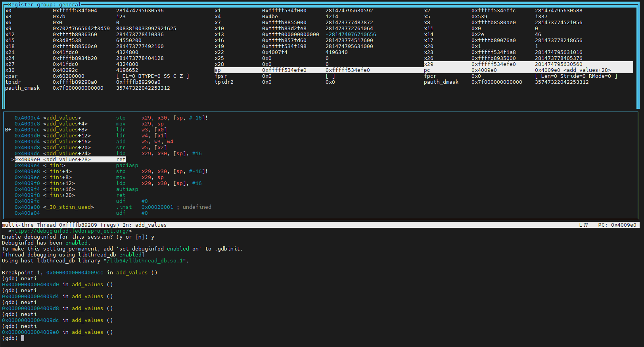Click the 'Register group: general' title
This screenshot has height=347, width=644.
coord(44,4)
